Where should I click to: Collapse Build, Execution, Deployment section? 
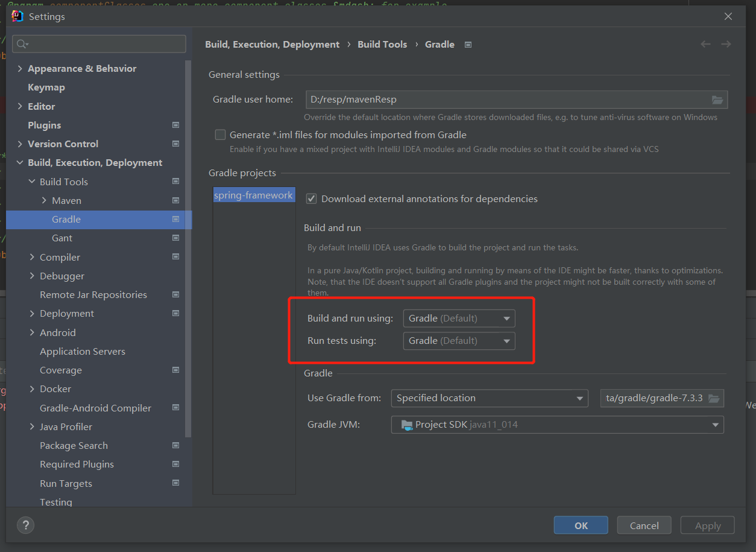(20, 162)
